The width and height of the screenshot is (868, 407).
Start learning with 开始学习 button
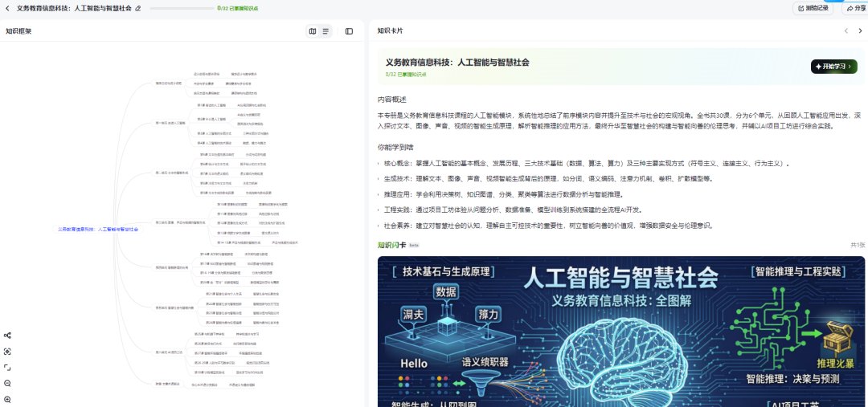click(x=833, y=67)
